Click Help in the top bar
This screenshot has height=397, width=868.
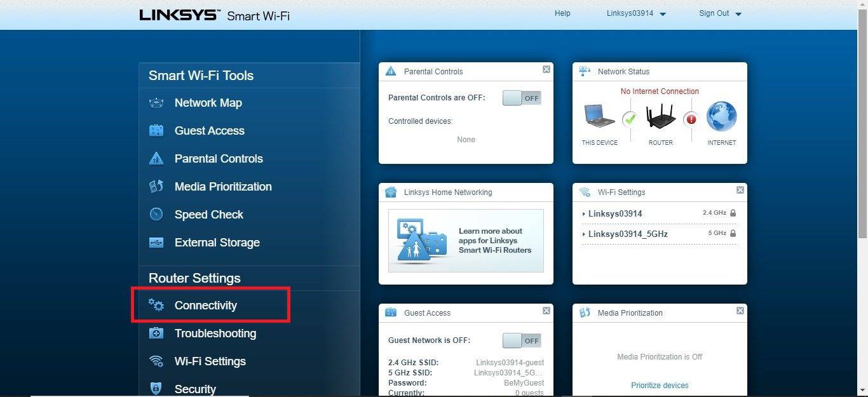pos(562,13)
